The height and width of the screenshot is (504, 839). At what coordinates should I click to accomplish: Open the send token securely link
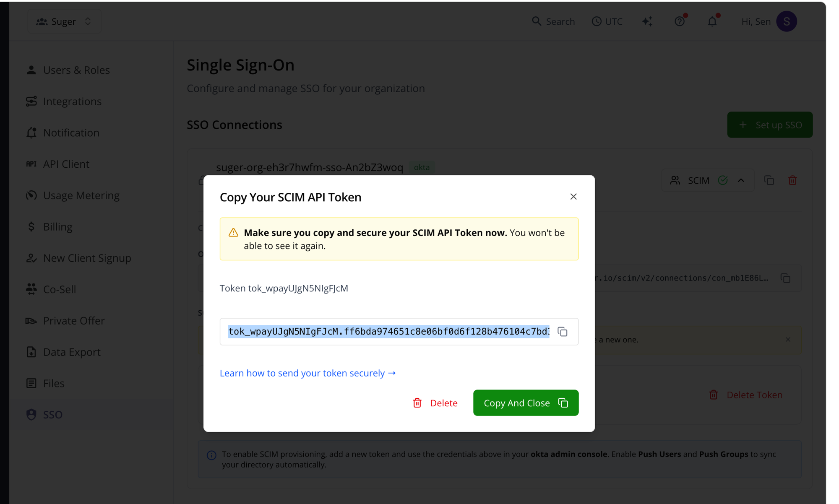point(307,373)
